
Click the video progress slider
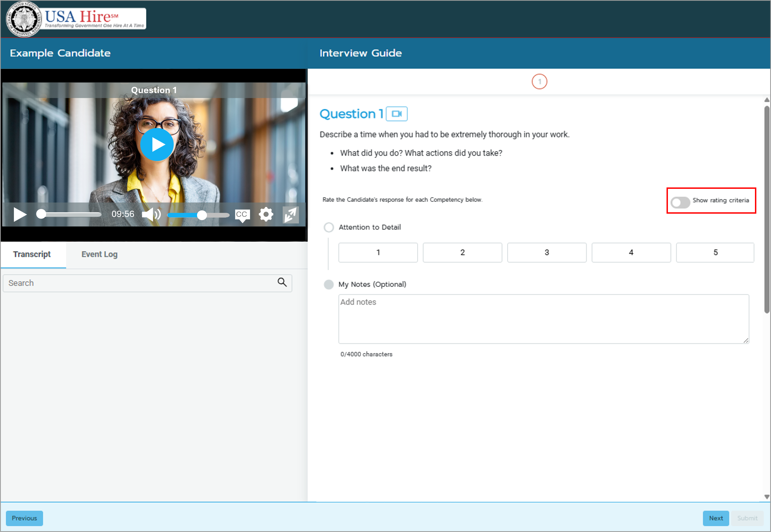(x=69, y=214)
